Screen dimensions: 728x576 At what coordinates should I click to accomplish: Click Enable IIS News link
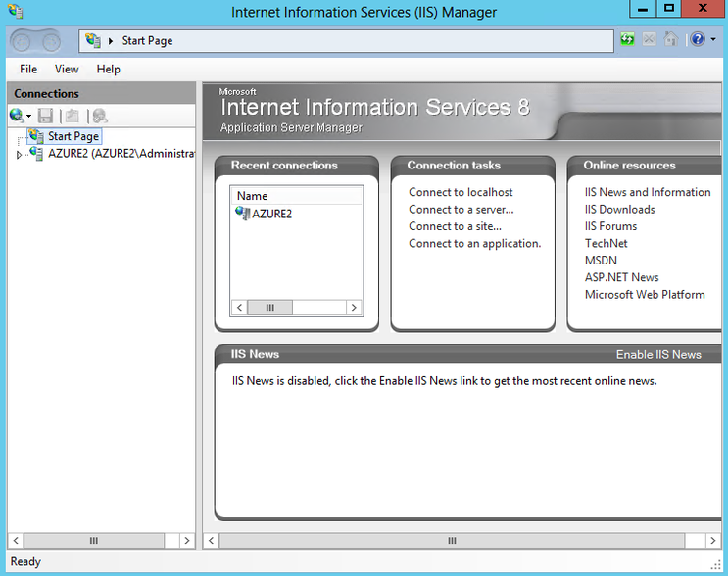[658, 355]
